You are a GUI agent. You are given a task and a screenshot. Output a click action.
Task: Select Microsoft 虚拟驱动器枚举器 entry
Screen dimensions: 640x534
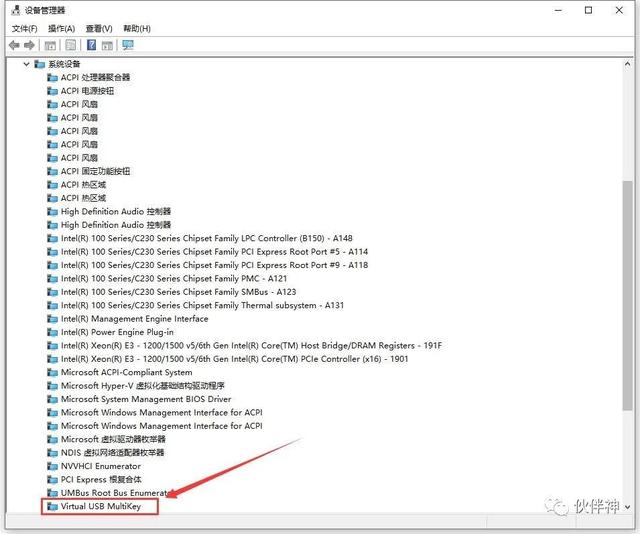pos(113,439)
